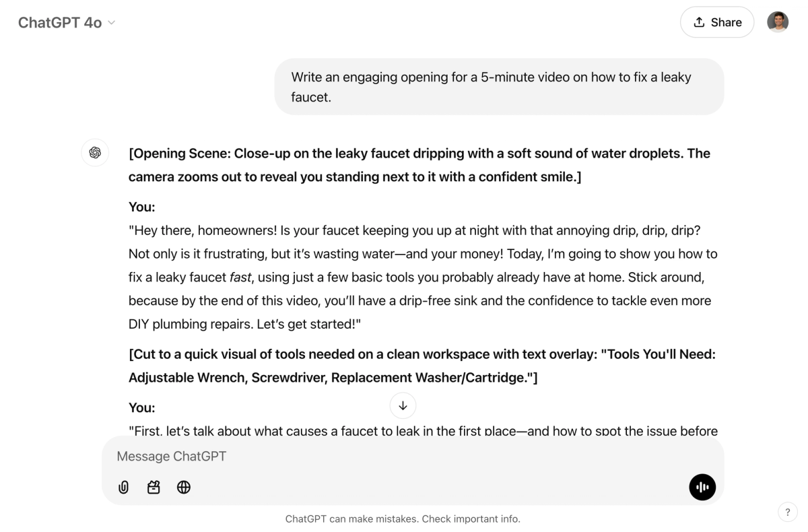
Task: Select the ChatGPT 4o header label
Action: click(59, 22)
